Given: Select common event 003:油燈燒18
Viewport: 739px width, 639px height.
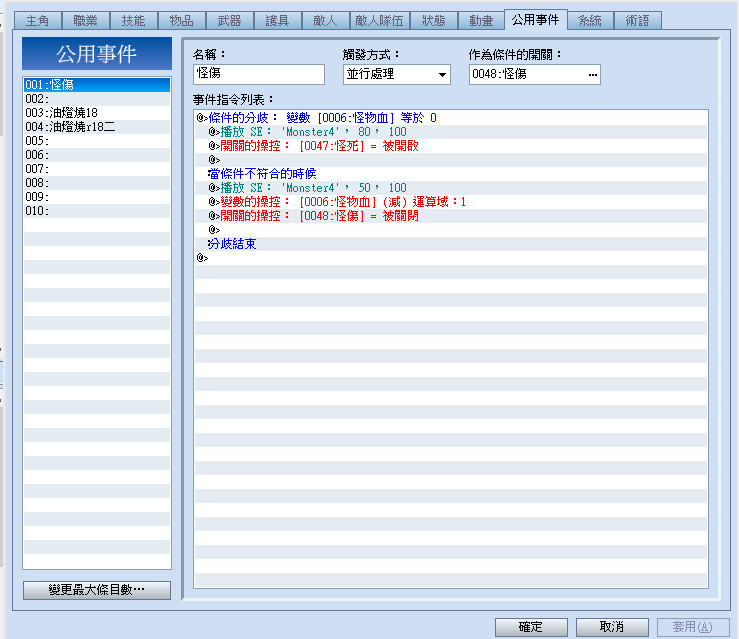Looking at the screenshot, I should (x=97, y=113).
